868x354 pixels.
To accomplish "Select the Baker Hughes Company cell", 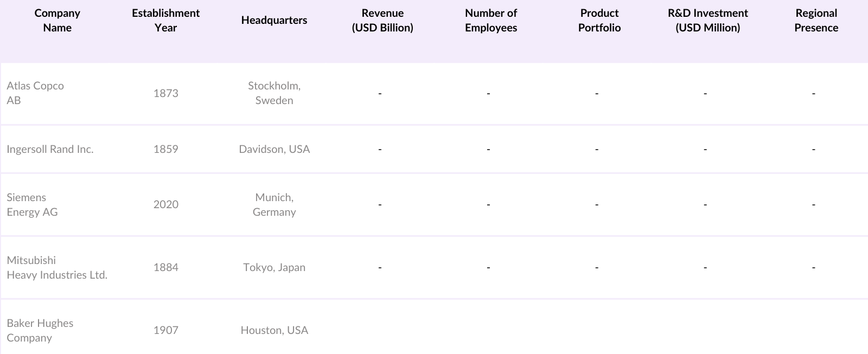I will (40, 330).
